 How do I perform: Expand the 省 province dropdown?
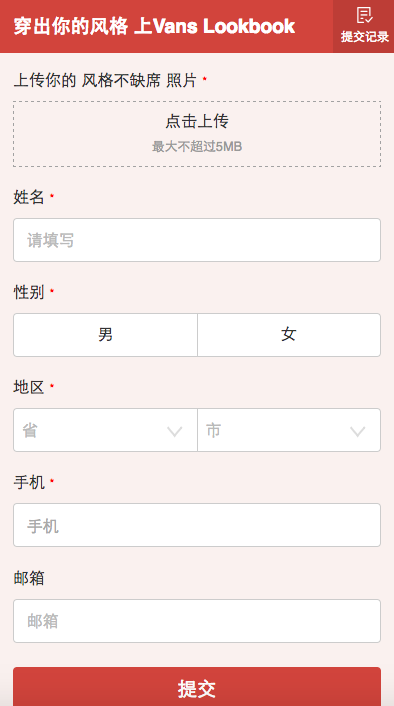coord(105,430)
